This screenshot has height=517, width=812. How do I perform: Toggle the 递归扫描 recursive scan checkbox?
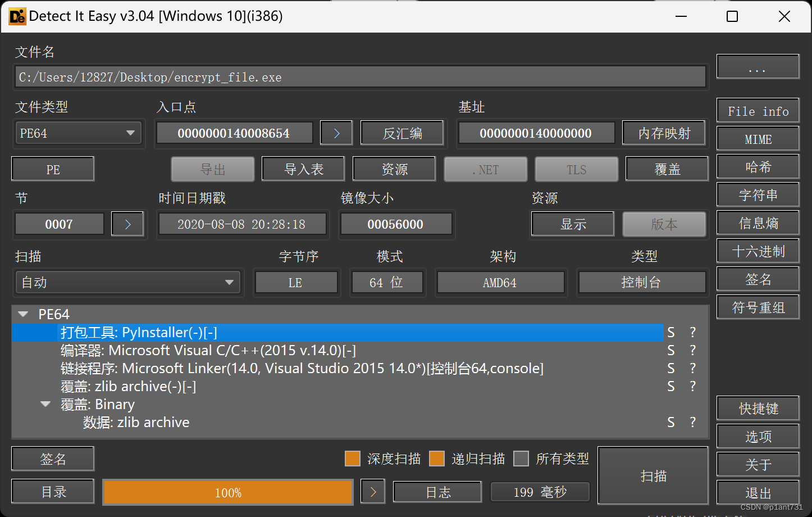[x=437, y=459]
